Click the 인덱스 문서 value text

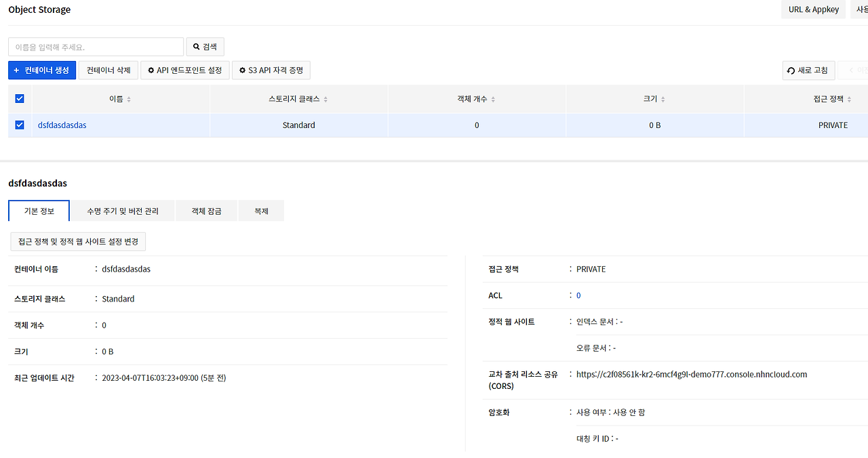599,322
